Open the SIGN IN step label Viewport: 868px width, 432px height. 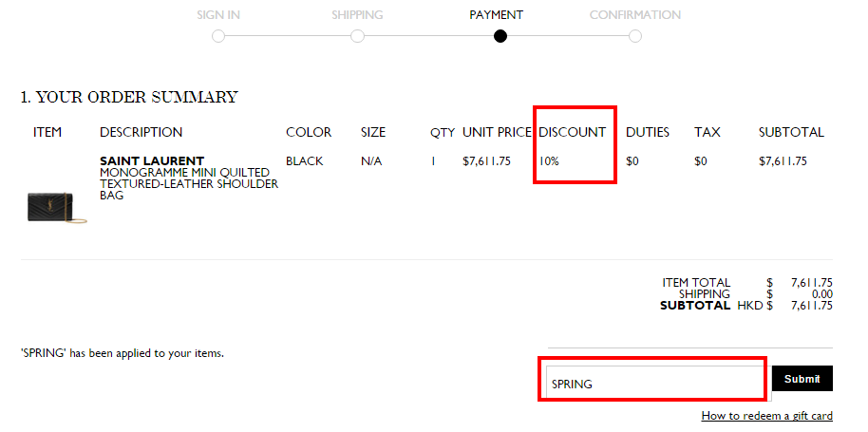218,15
